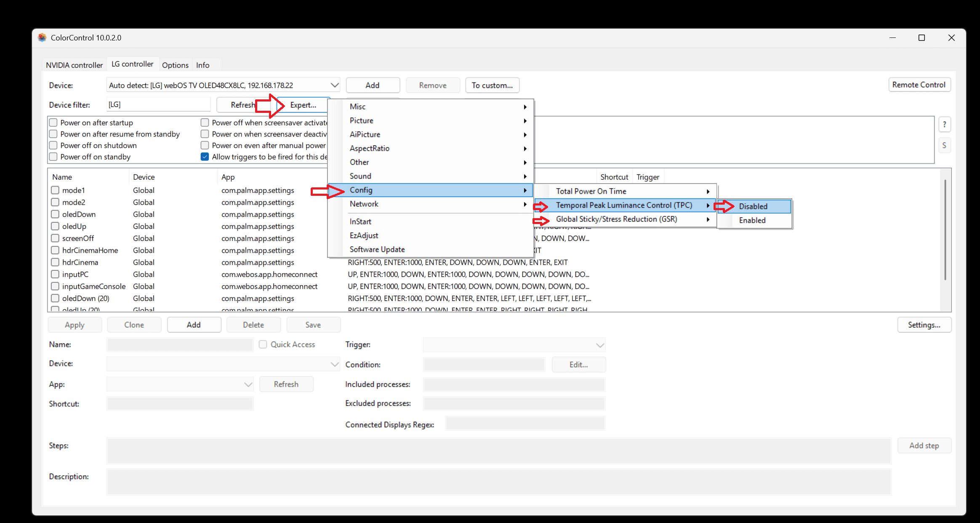Screen dimensions: 980x523
Task: Toggle Power off when screensaver activates
Action: 205,123
